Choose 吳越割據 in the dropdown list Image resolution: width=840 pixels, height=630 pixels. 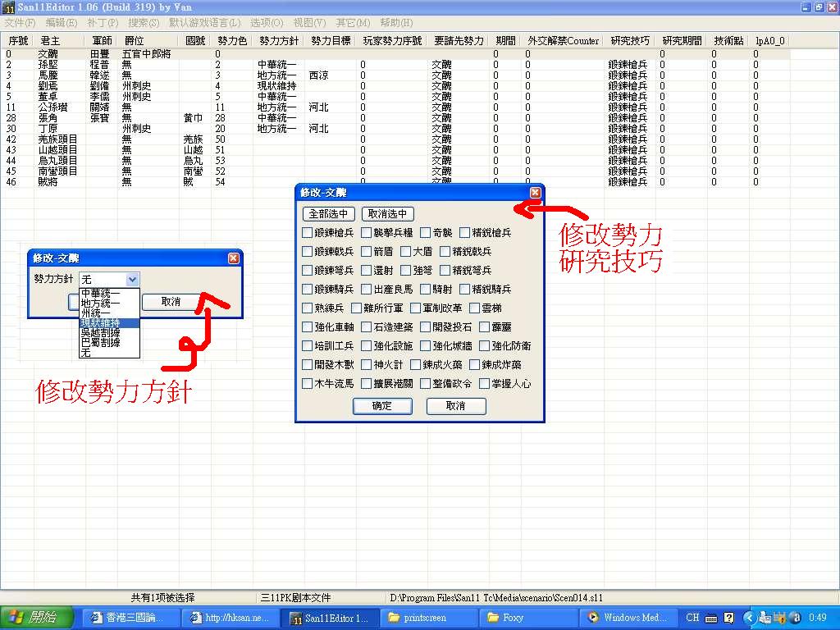pyautogui.click(x=100, y=333)
